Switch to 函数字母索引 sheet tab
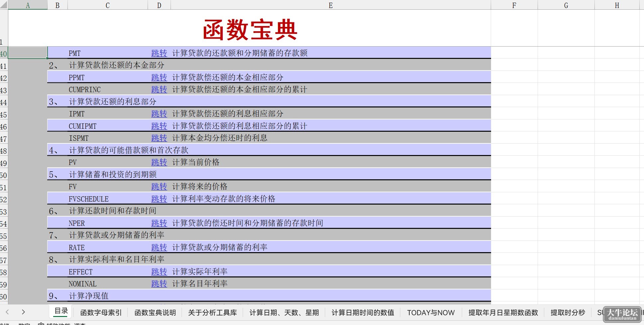This screenshot has width=644, height=325. click(x=101, y=313)
